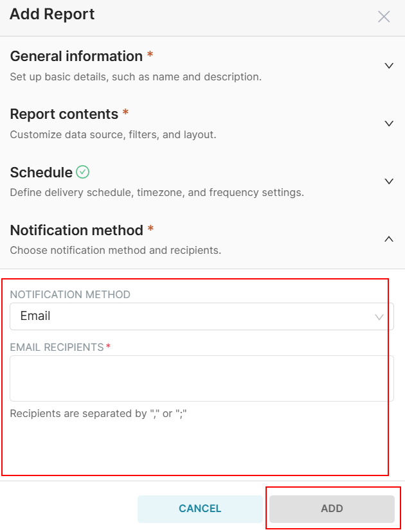Close the Add Report dialog

pos(384,17)
